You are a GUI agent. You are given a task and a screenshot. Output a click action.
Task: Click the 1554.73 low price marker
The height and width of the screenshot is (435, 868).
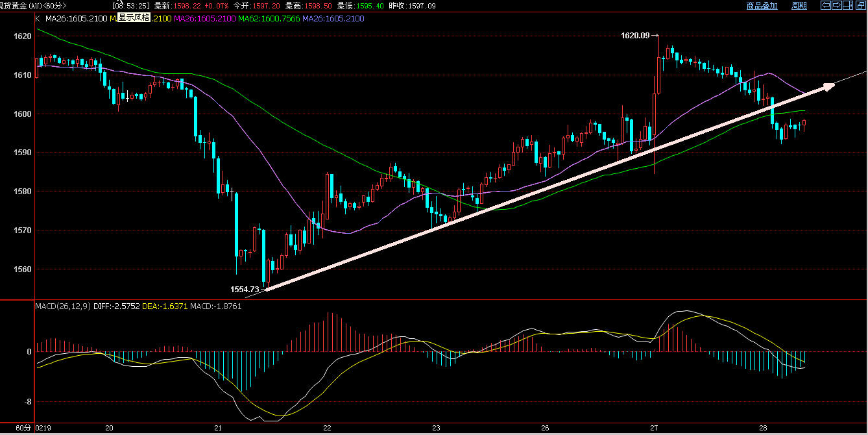click(245, 290)
